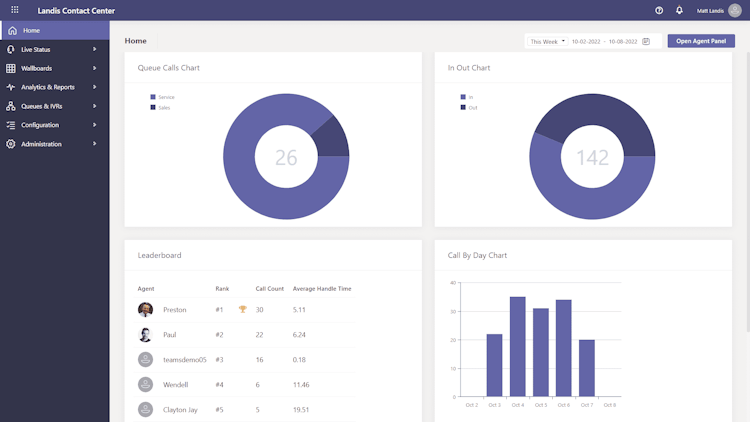Screen dimensions: 750x422
Task: Toggle the Service legend swatch
Action: [x=153, y=97]
